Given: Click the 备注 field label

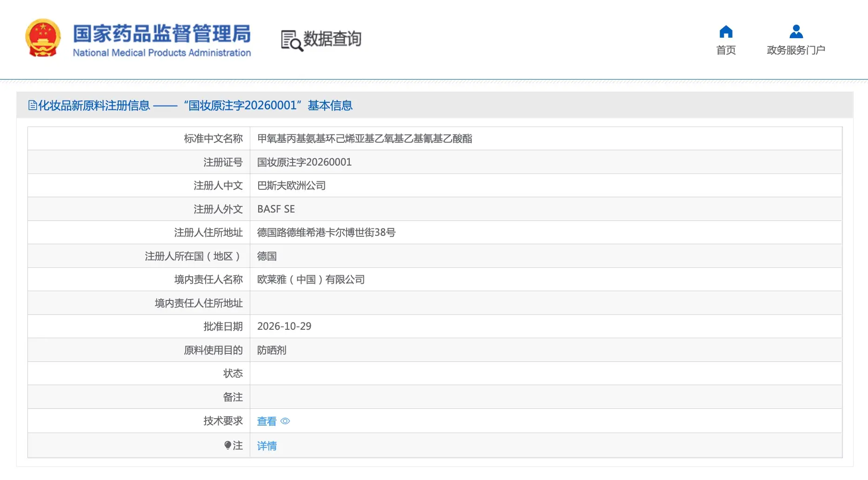Looking at the screenshot, I should [x=233, y=397].
